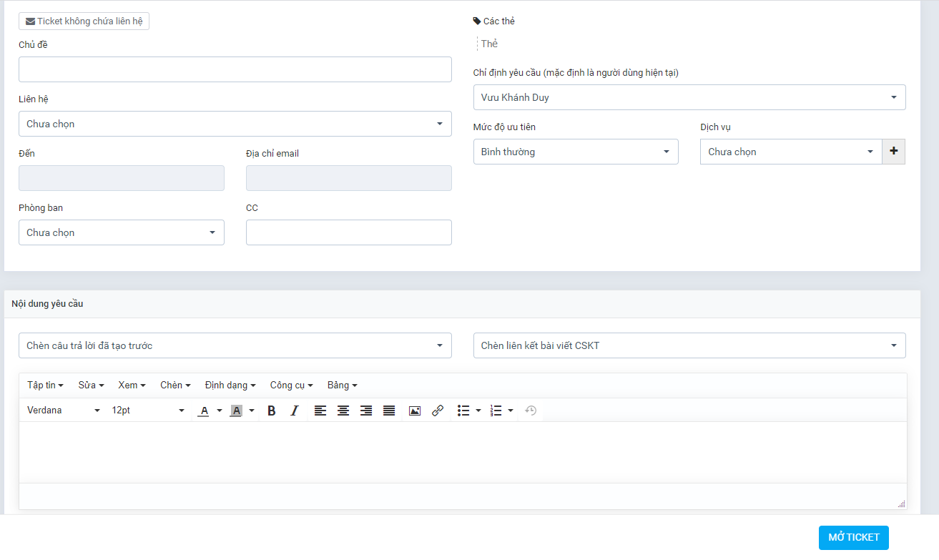Apply bullet list formatting
This screenshot has height=560, width=939.
[463, 411]
